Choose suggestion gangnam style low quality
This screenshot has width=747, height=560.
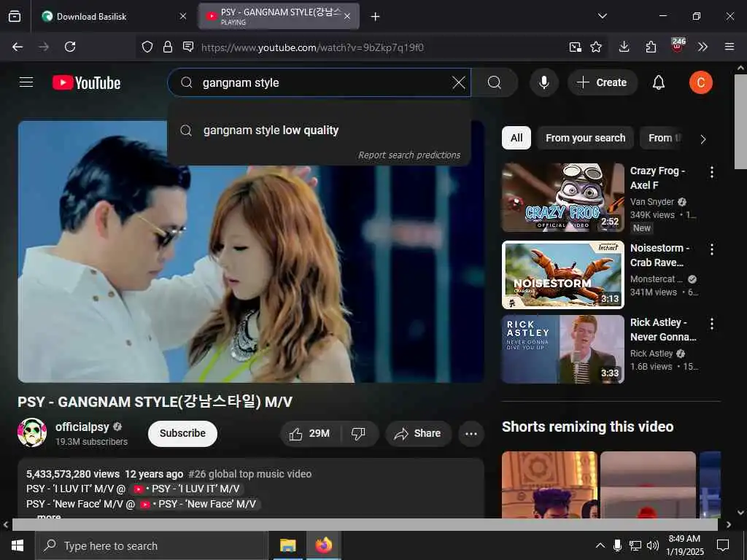point(320,130)
